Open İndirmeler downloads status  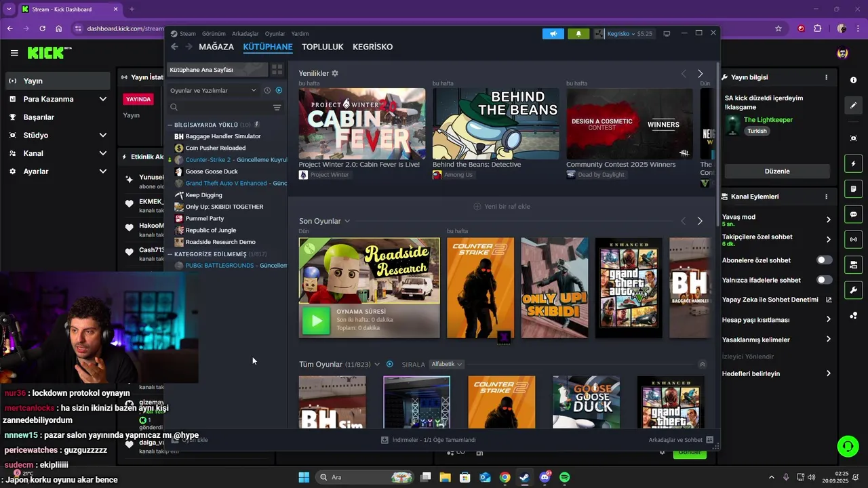(428, 440)
